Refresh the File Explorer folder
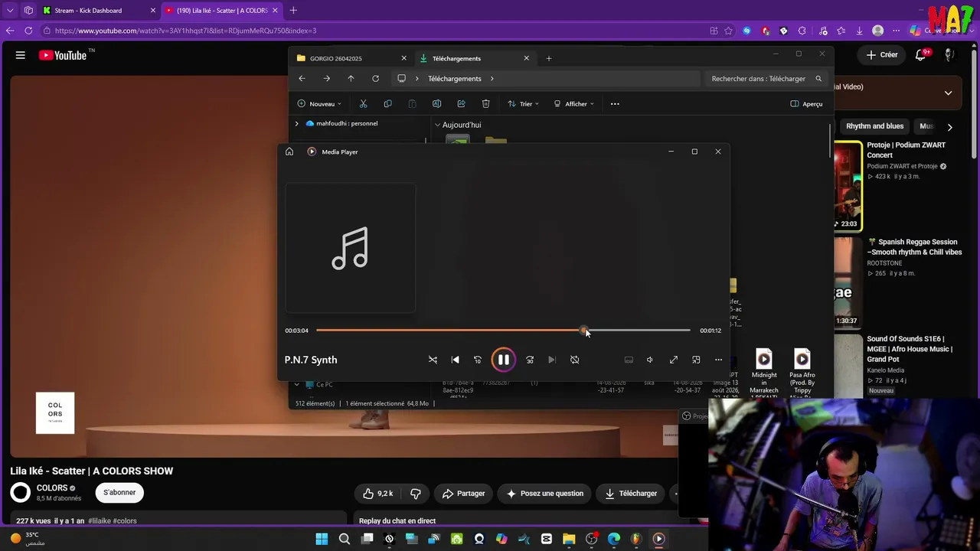980x551 pixels. pos(375,79)
